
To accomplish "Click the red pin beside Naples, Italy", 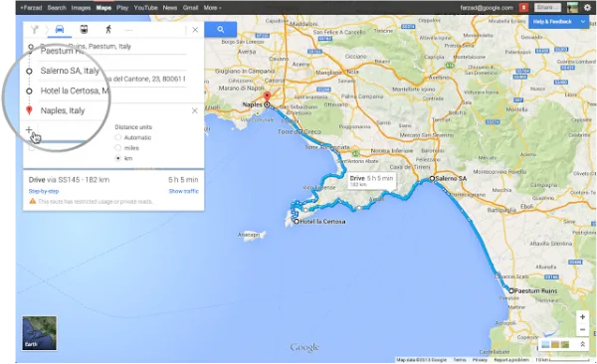I will 29,110.
